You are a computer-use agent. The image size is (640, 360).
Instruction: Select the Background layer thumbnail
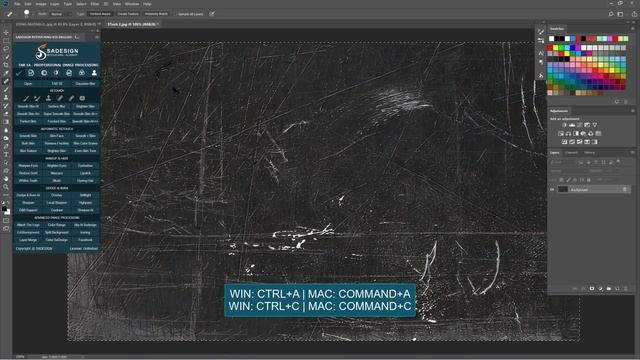tap(563, 189)
